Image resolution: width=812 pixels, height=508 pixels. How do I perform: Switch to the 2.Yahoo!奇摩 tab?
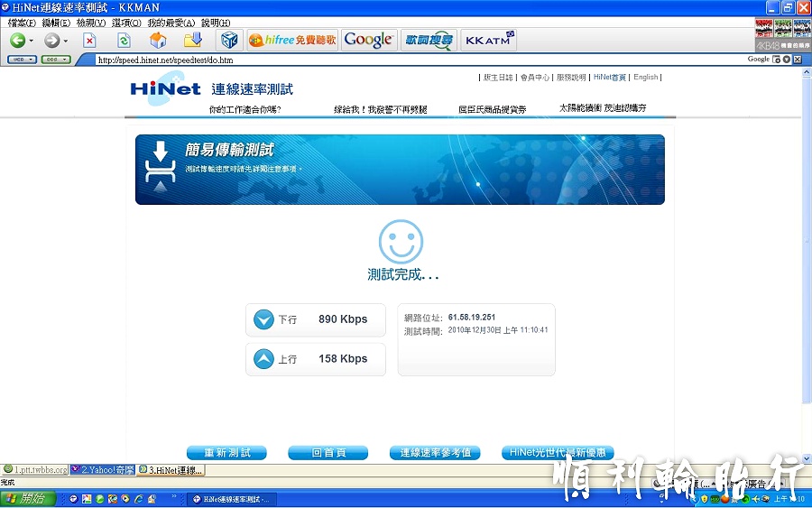pyautogui.click(x=103, y=470)
